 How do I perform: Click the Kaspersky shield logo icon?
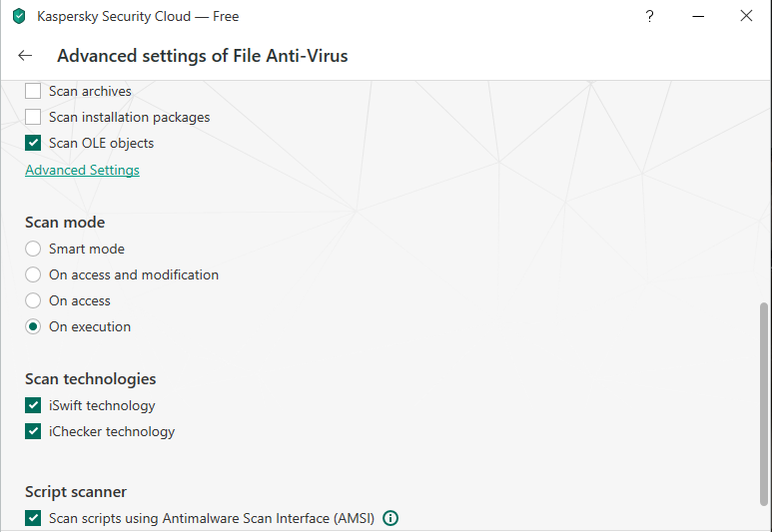19,16
